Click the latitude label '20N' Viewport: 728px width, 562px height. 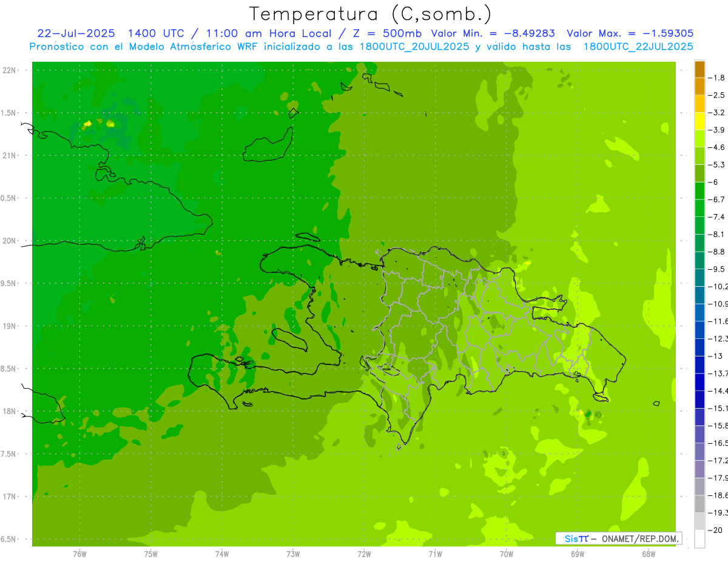tap(10, 241)
